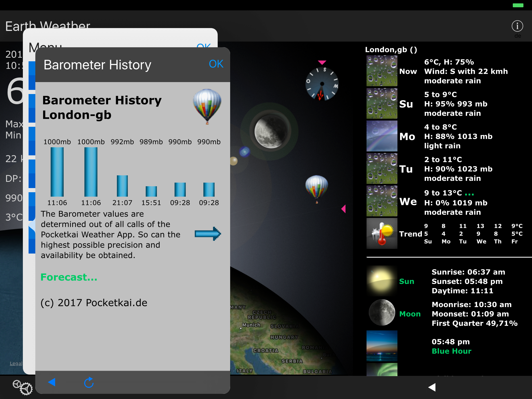Tap the green battery indicator
The image size is (532, 399).
(x=518, y=5)
